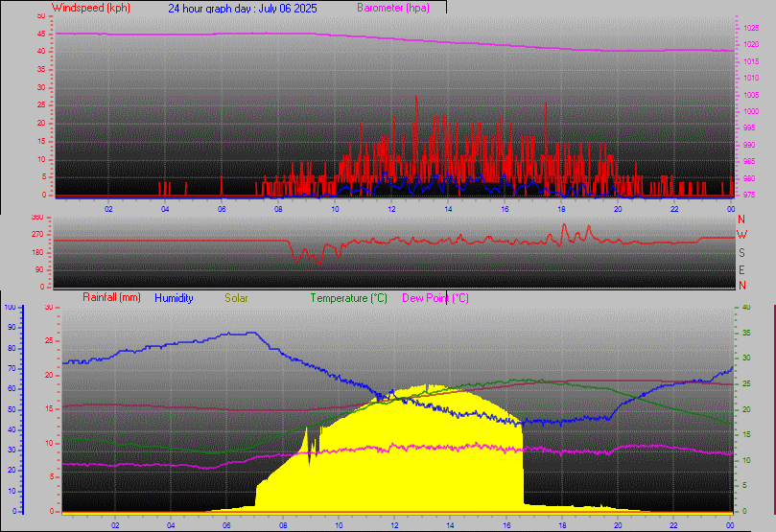The height and width of the screenshot is (532, 776).
Task: Click the 270 value on wind direction axis
Action: coord(37,234)
